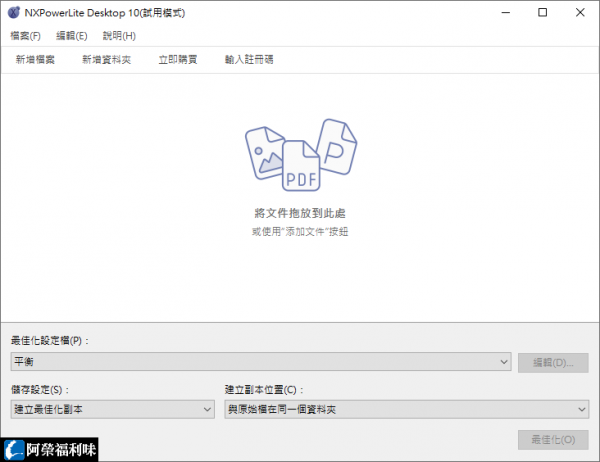
Task: Click the 建立副本位置(C) label
Action: (264, 390)
